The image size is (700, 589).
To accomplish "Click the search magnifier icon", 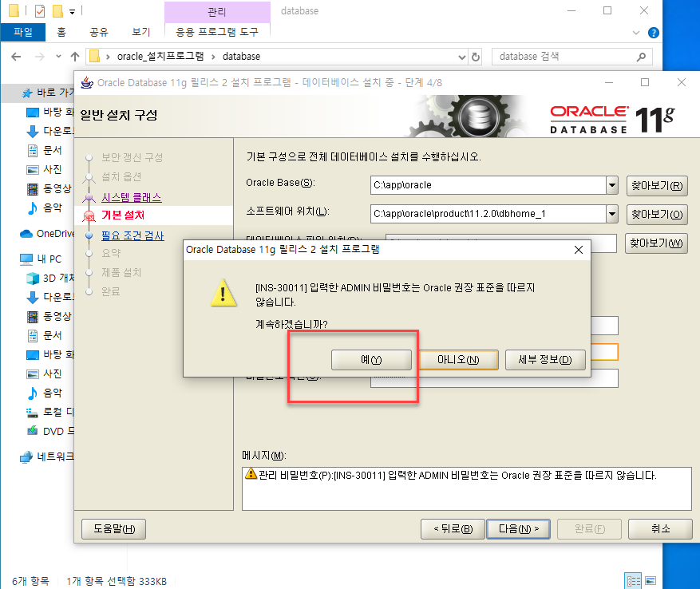I will tap(641, 57).
